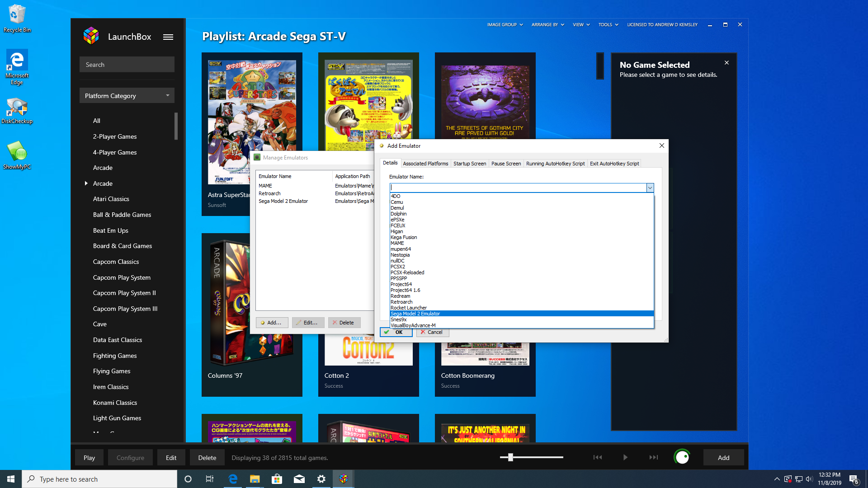The image size is (868, 488).
Task: Expand the Arcade tree category
Action: click(x=86, y=183)
